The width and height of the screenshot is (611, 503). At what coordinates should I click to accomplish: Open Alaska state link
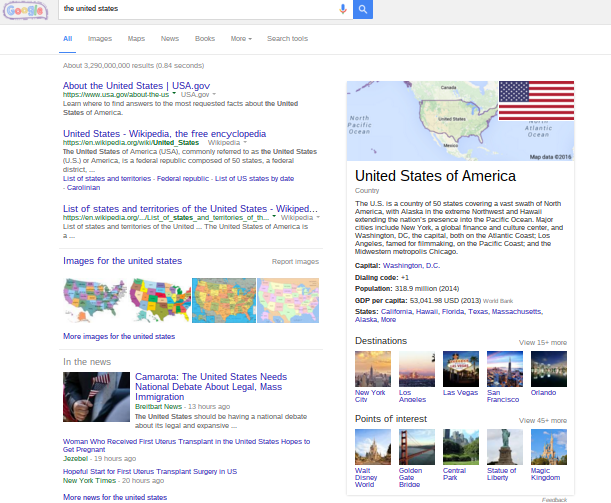(366, 319)
